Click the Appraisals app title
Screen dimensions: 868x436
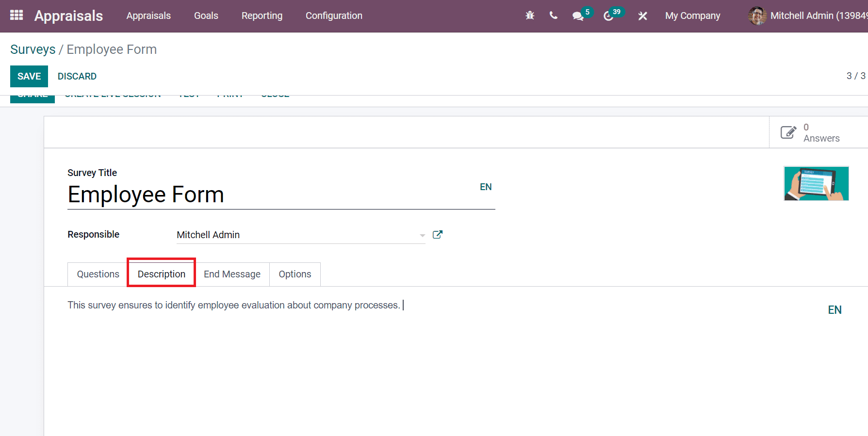[x=68, y=16]
